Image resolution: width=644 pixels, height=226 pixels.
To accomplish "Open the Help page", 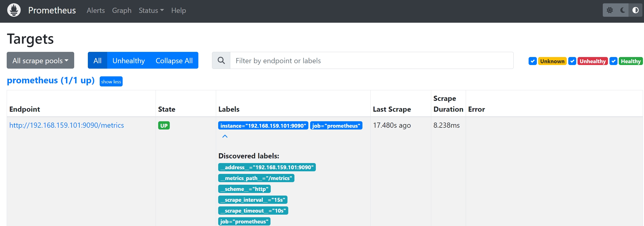I will pos(179,10).
